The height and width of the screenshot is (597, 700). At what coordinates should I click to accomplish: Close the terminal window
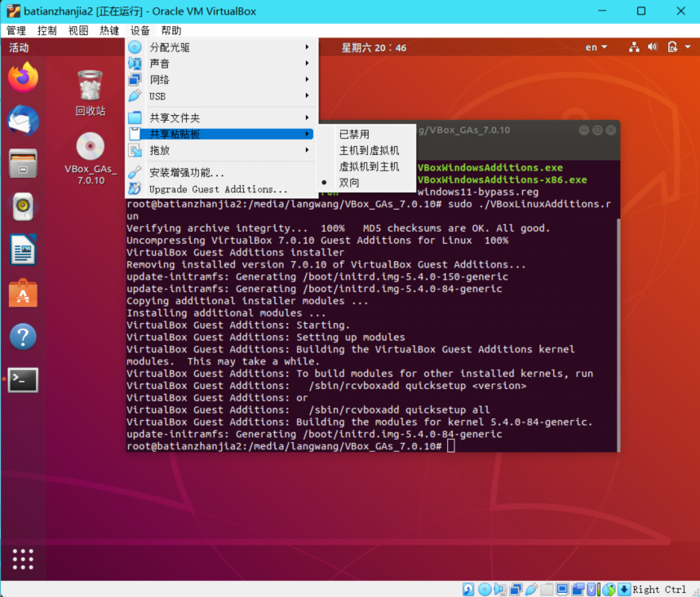point(611,130)
